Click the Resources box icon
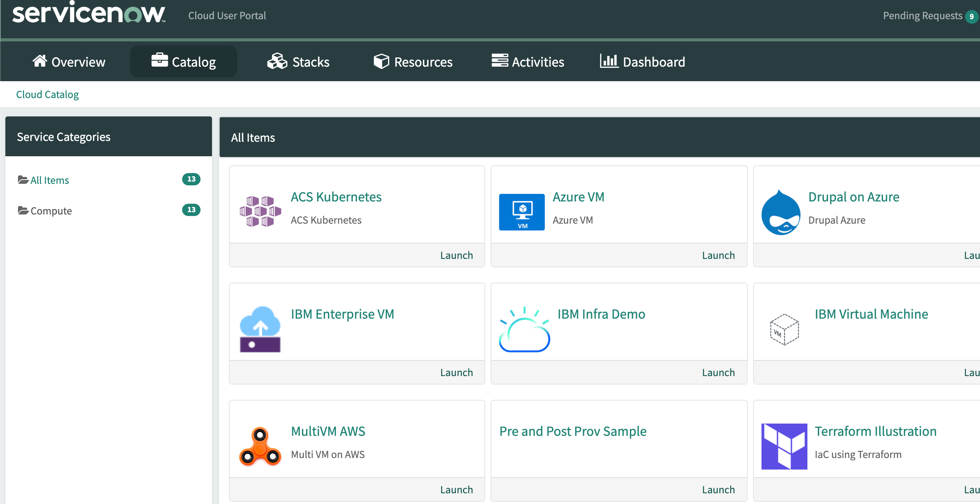Viewport: 980px width, 504px height. (381, 61)
